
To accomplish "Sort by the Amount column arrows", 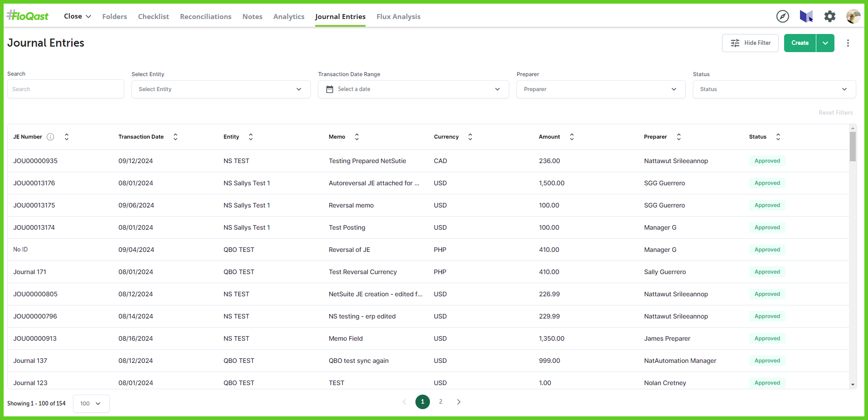I will 571,137.
